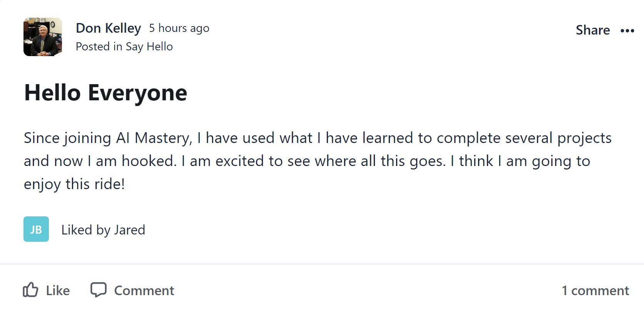The height and width of the screenshot is (319, 644).
Task: Click the 'Posted in' label text
Action: pos(99,47)
